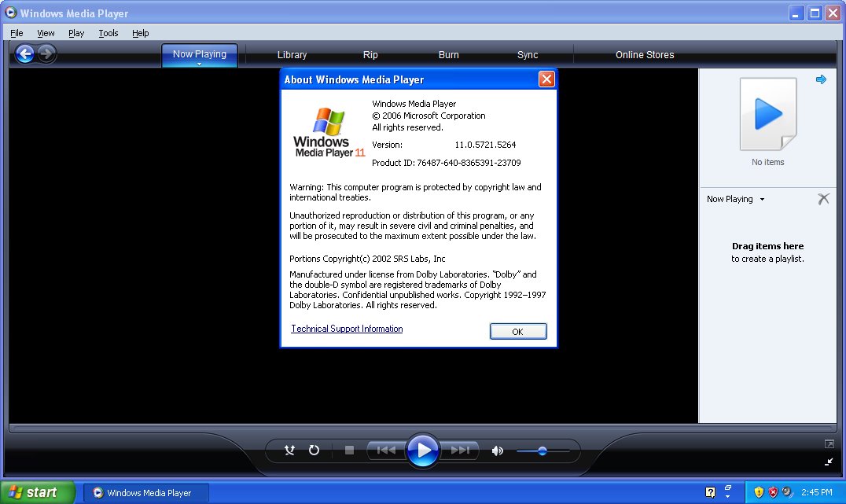Click Windows Media Player taskbar button
This screenshot has height=504, width=846.
(145, 493)
